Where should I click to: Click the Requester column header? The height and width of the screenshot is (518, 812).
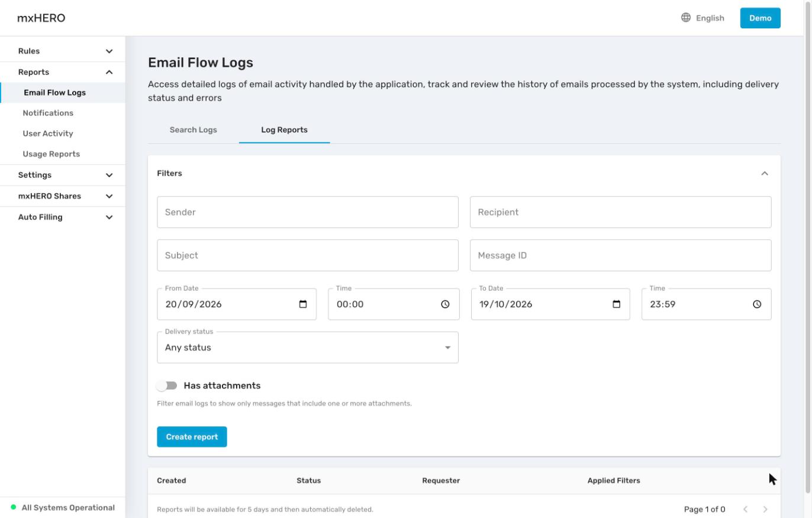click(x=441, y=481)
